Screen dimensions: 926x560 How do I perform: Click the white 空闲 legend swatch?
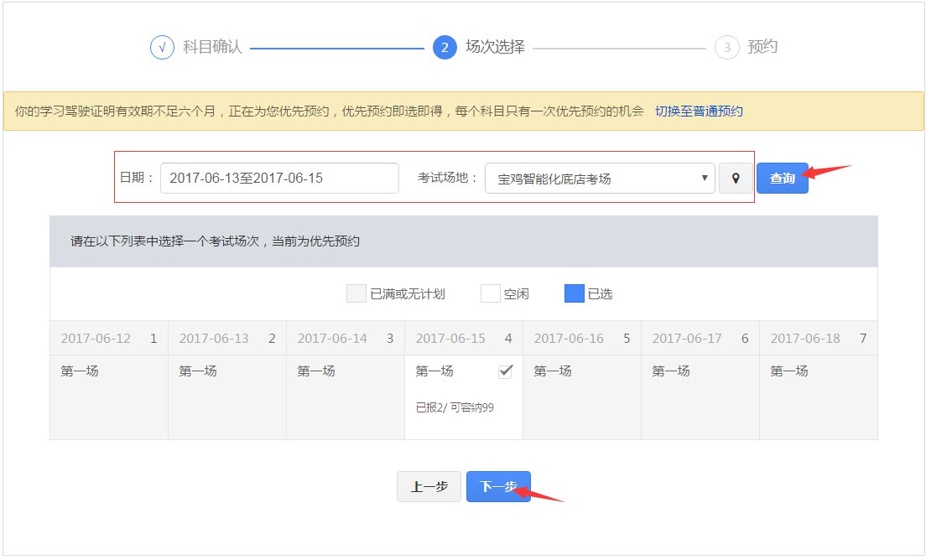point(489,293)
